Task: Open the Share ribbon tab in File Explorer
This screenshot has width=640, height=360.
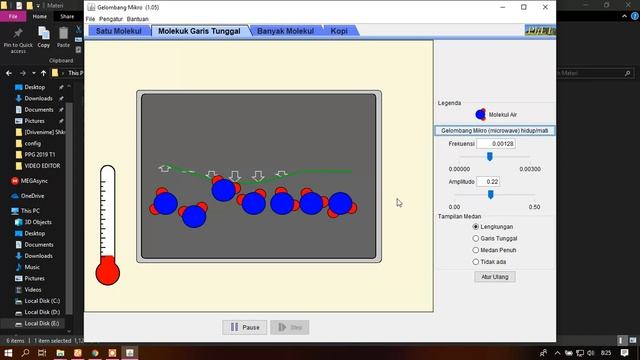Action: coord(67,16)
